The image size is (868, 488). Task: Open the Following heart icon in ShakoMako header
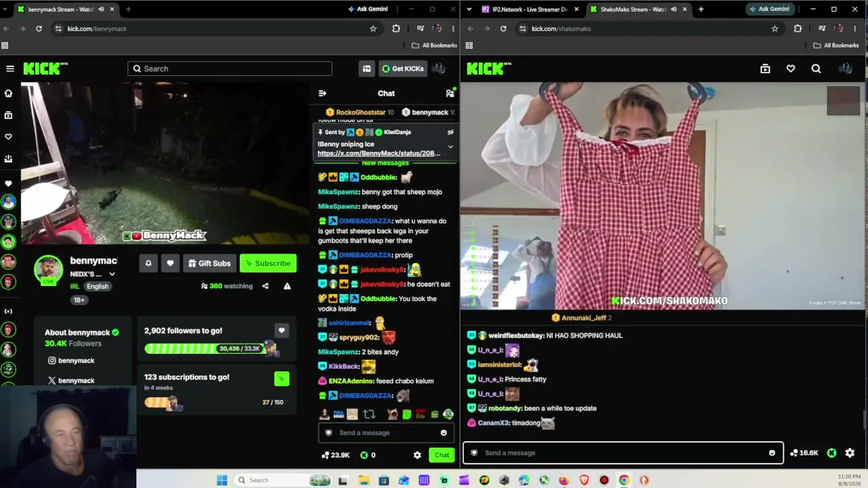(791, 68)
